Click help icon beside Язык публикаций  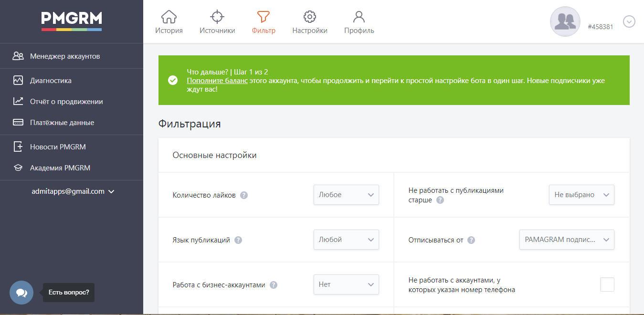click(238, 240)
